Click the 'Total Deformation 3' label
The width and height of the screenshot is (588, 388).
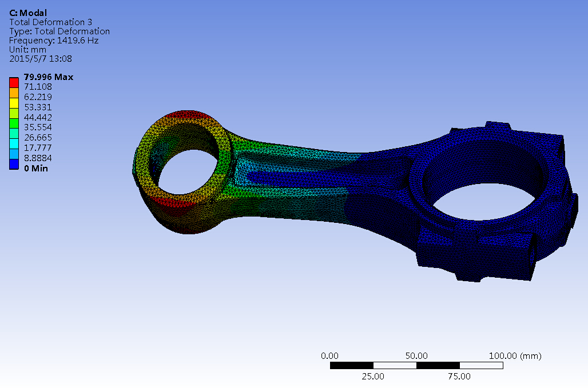(51, 22)
